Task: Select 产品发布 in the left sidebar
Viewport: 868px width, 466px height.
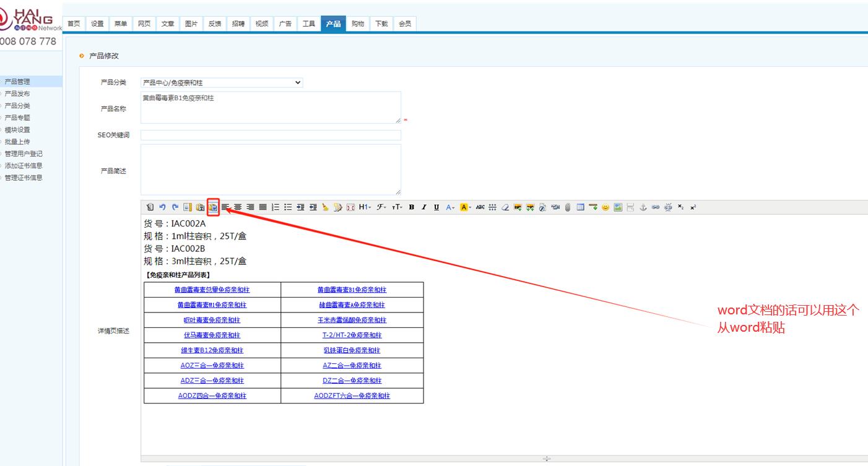Action: (17, 93)
